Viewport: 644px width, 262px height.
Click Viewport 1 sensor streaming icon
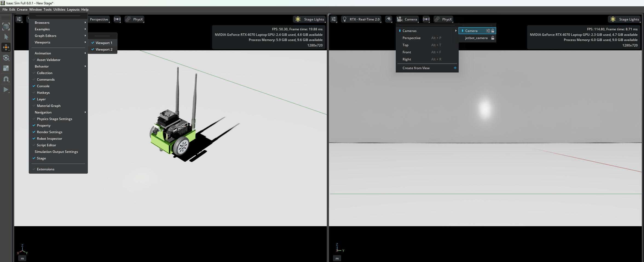[x=117, y=19]
